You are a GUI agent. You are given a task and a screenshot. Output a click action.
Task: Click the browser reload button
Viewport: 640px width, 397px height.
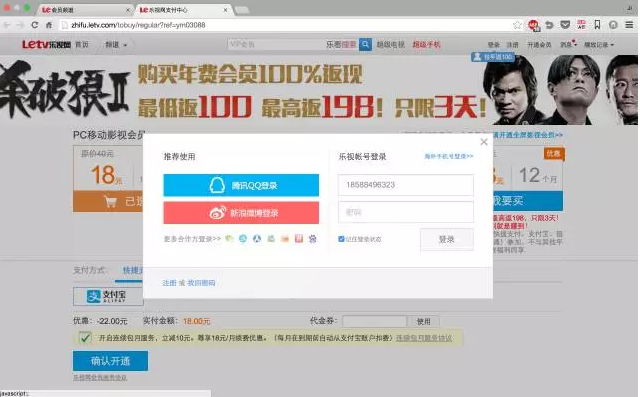35,25
